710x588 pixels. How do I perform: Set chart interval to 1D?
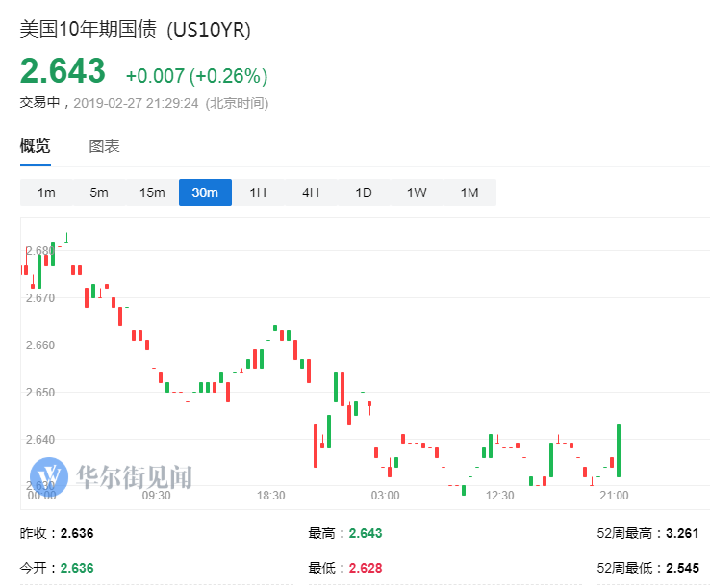364,192
